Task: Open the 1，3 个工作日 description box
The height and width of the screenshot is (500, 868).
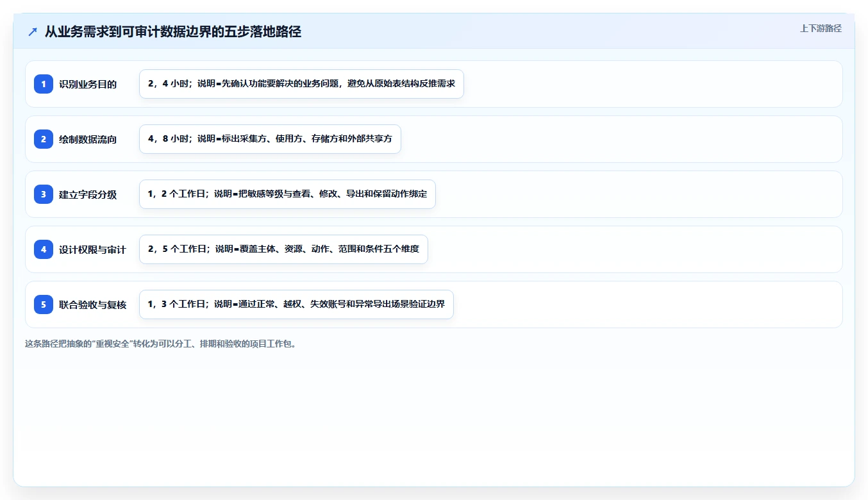Action: coord(296,304)
